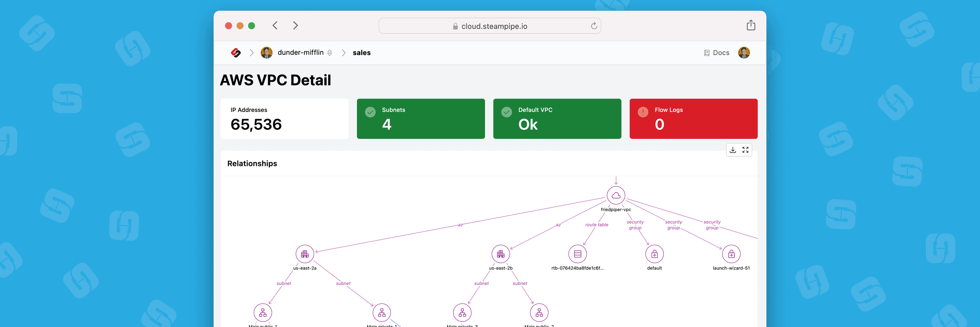Open the dunder-mifflin org switcher dropdown

(330, 53)
